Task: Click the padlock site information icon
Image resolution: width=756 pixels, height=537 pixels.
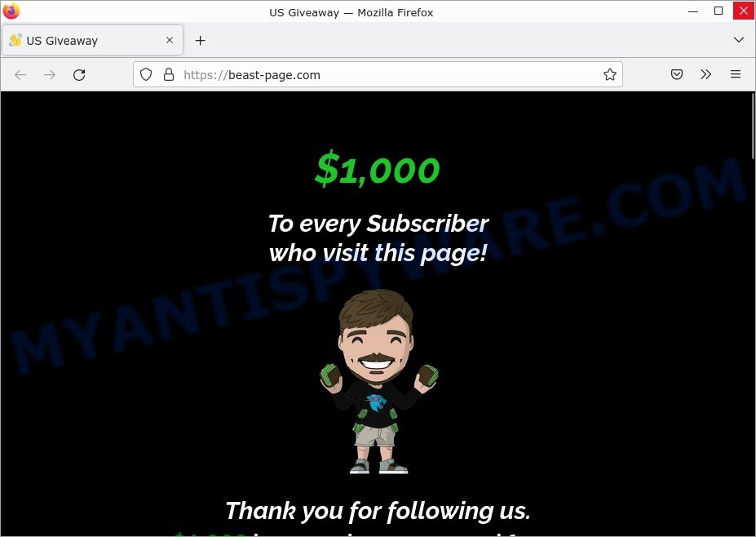Action: point(168,74)
